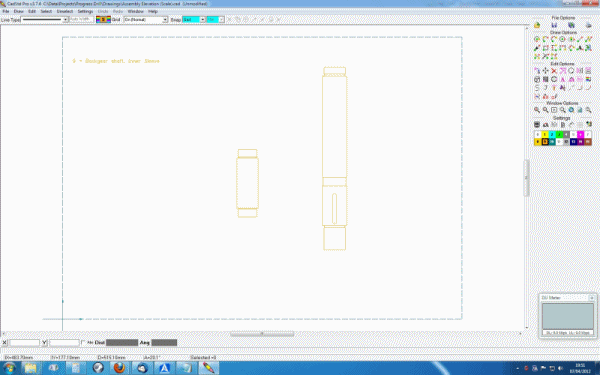Click the pencil CadStd icon on taskbar
This screenshot has height=375, width=600.
tap(209, 368)
